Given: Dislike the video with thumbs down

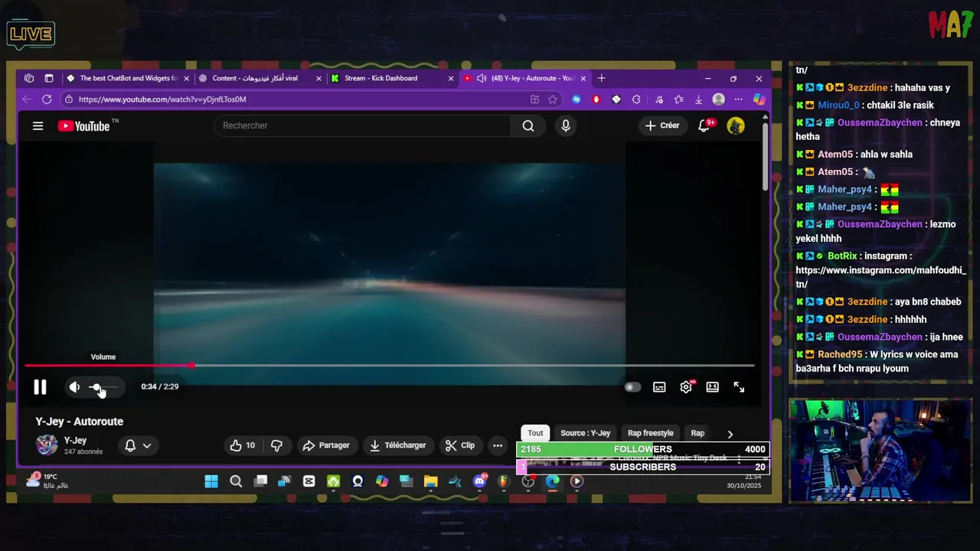Looking at the screenshot, I should pos(276,445).
